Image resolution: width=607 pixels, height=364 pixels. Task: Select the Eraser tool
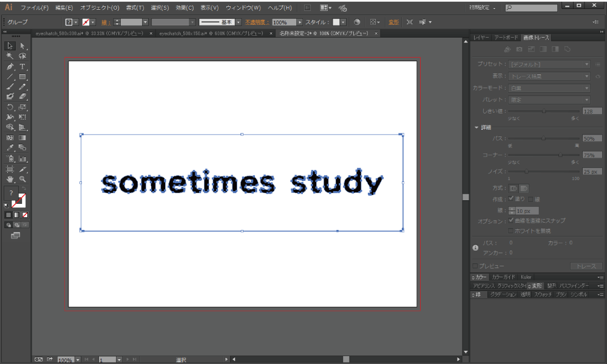pos(22,96)
